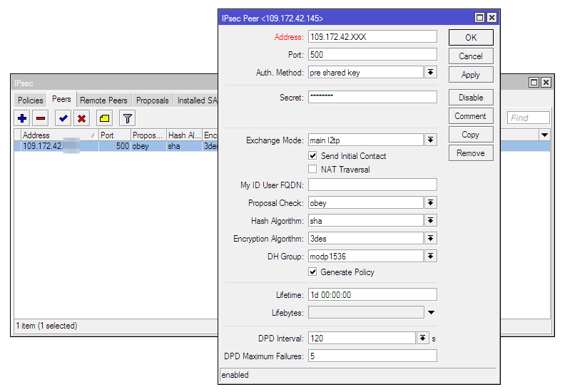
Task: Close the IPsec list window
Action: coord(546,83)
